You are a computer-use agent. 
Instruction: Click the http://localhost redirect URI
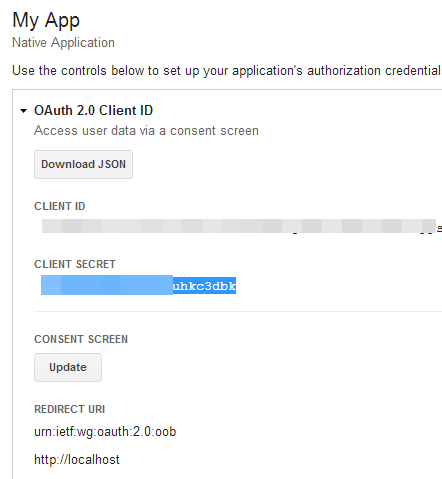point(77,460)
